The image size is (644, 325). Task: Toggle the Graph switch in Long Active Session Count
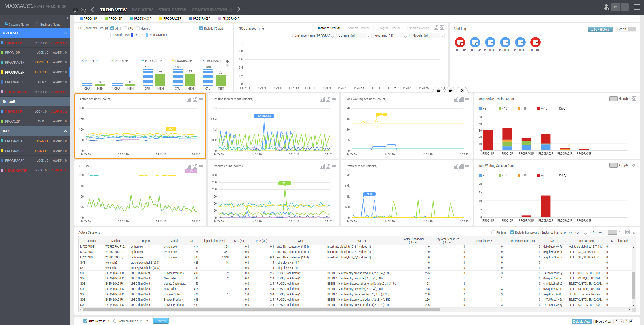coord(613,99)
